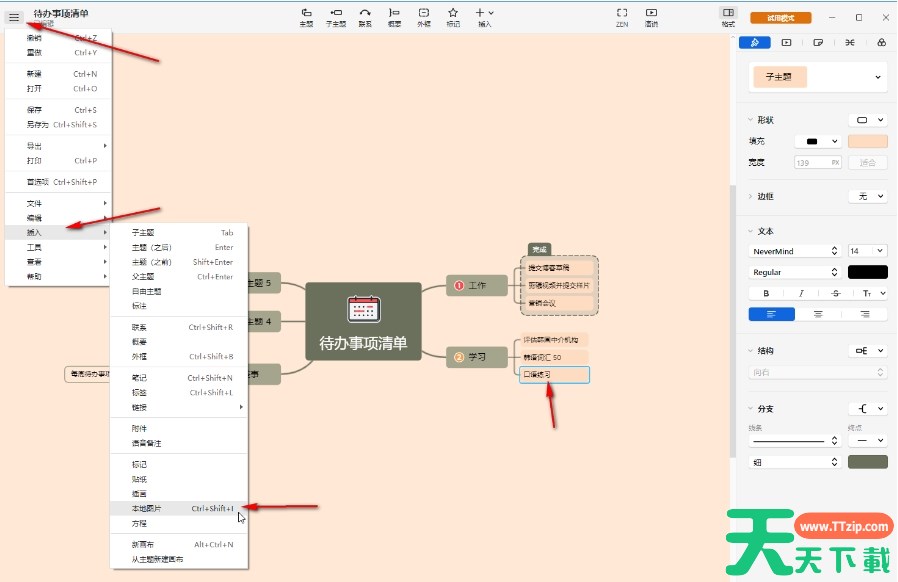Click the 标记 star marker toolbar icon
Viewport: 898px width, 582px height.
coord(452,16)
